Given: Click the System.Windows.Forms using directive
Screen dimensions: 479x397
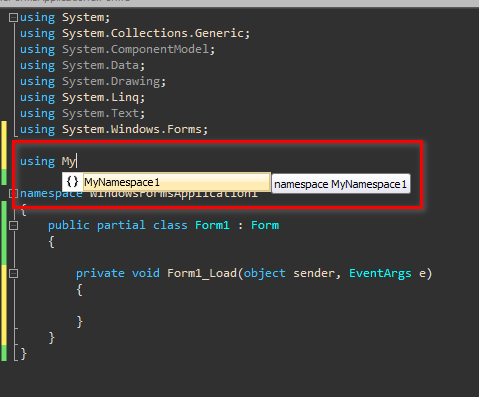Looking at the screenshot, I should 114,129.
